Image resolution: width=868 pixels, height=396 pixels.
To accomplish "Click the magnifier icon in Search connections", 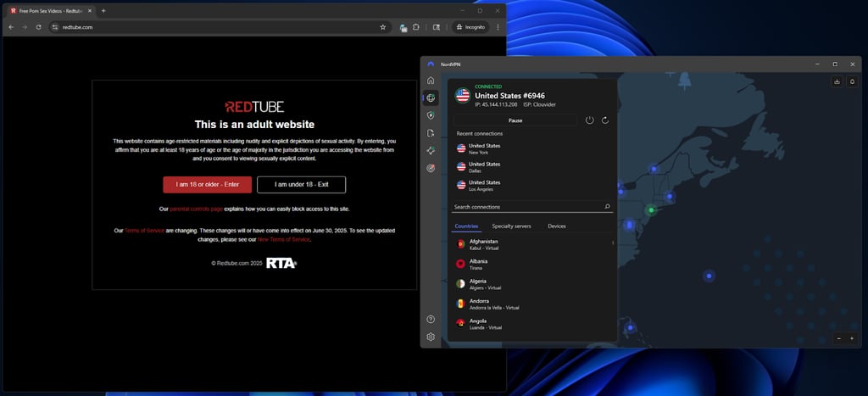I will coord(607,207).
